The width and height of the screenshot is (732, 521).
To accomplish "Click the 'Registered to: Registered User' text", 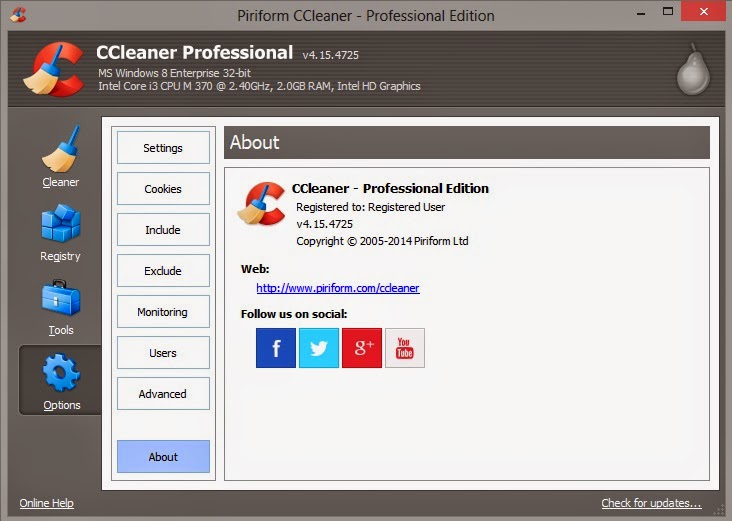I will click(370, 207).
